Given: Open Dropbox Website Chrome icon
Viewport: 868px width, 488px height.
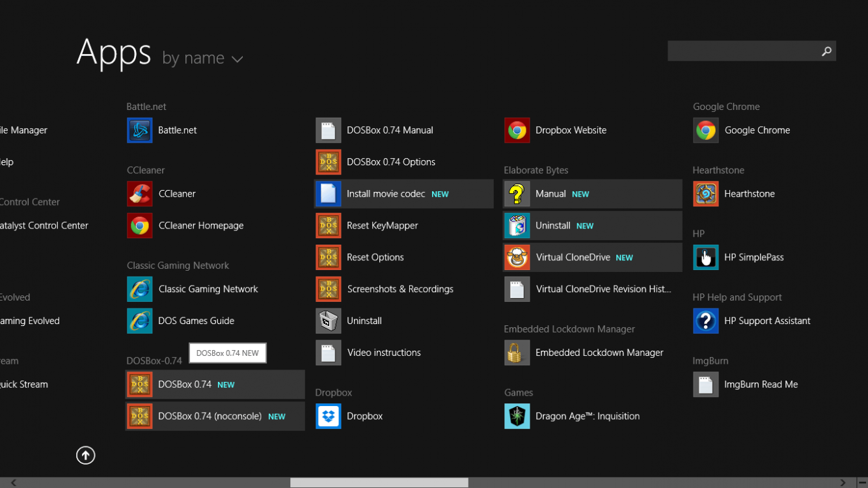Looking at the screenshot, I should coord(517,130).
